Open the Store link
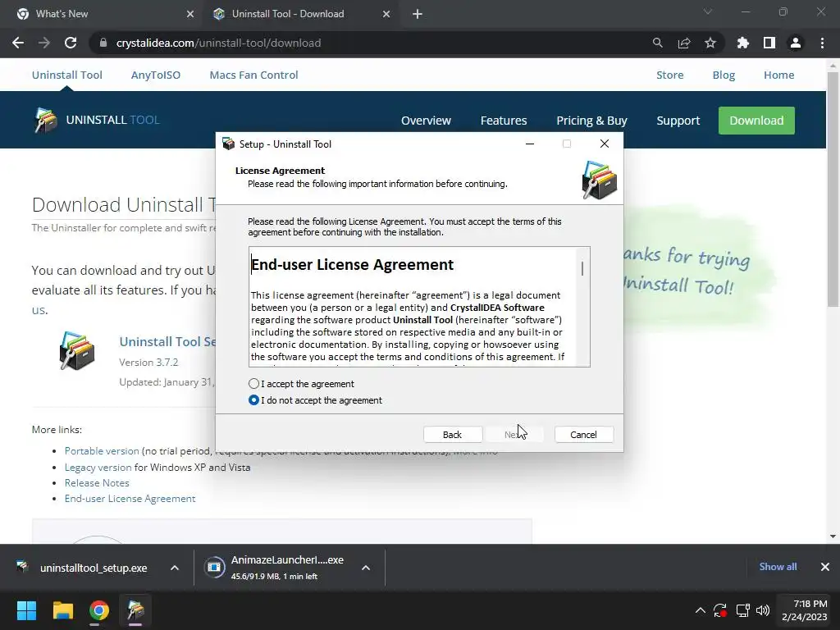The image size is (840, 630). (x=669, y=75)
